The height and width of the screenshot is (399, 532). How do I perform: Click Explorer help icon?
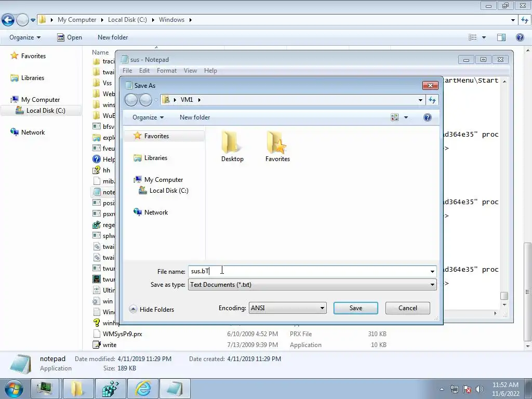point(520,37)
